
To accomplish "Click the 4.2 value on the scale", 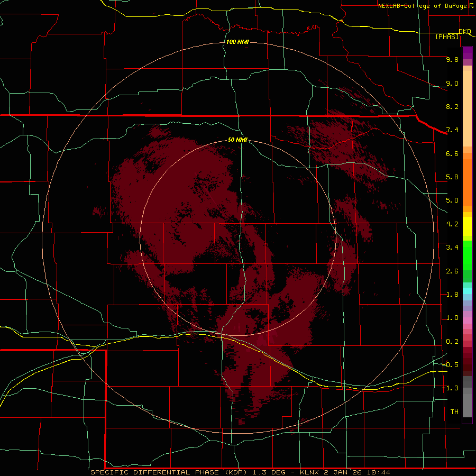I will 452,224.
